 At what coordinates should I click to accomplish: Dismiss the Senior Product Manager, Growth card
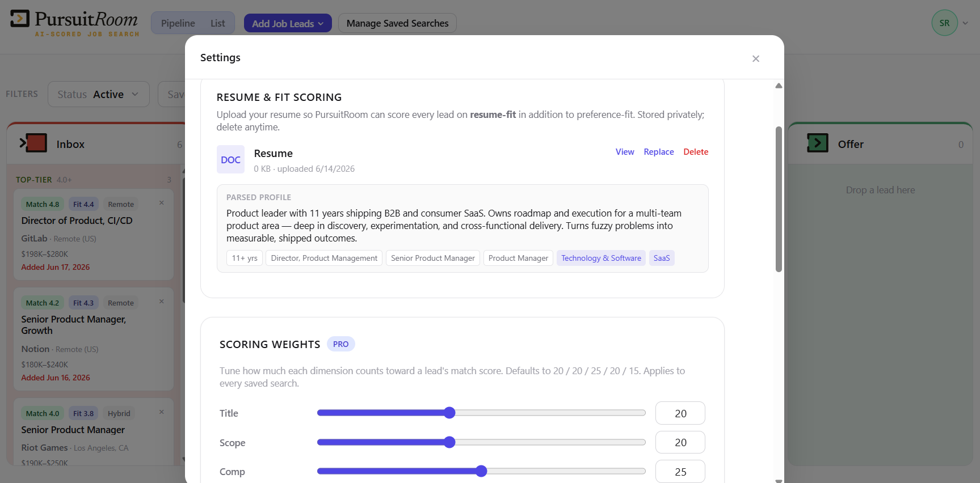click(162, 302)
